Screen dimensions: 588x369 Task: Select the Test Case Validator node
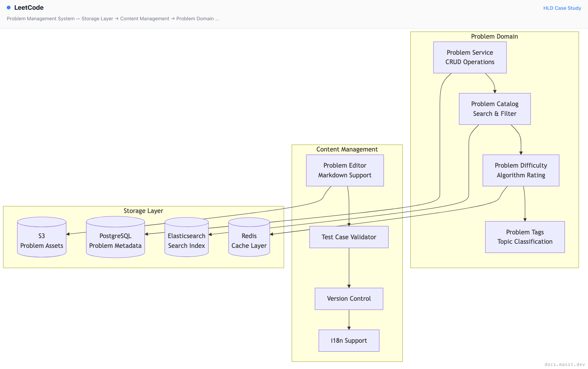point(349,237)
